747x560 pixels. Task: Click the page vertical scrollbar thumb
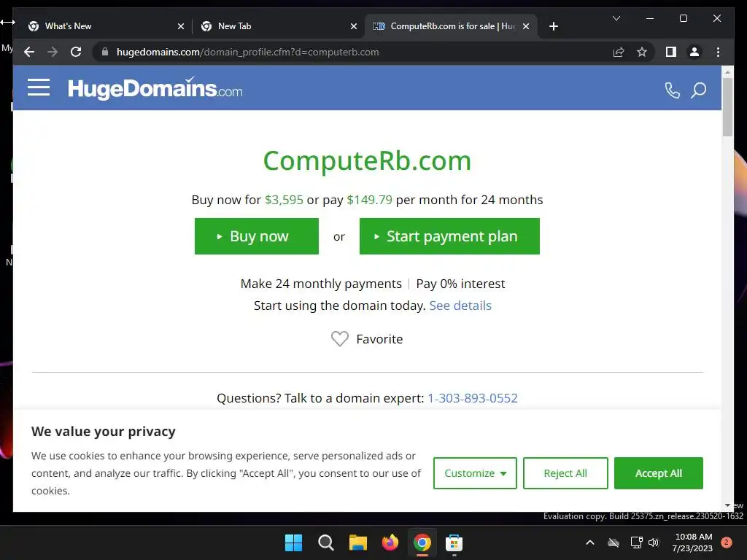[727, 107]
